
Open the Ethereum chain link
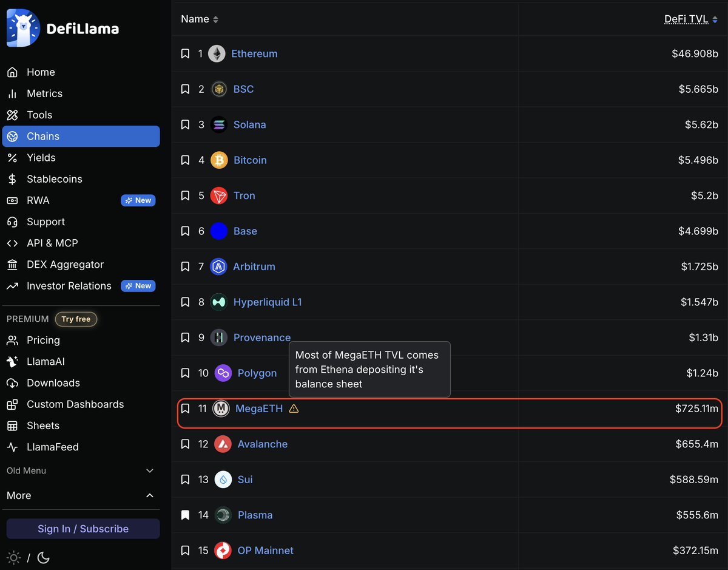(x=254, y=54)
